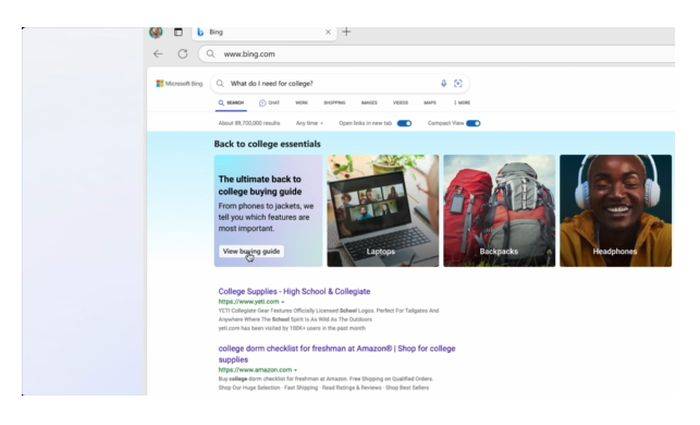Screen dimensions: 700x425
Task: Click the Microsoft Bing logo
Action: [179, 83]
